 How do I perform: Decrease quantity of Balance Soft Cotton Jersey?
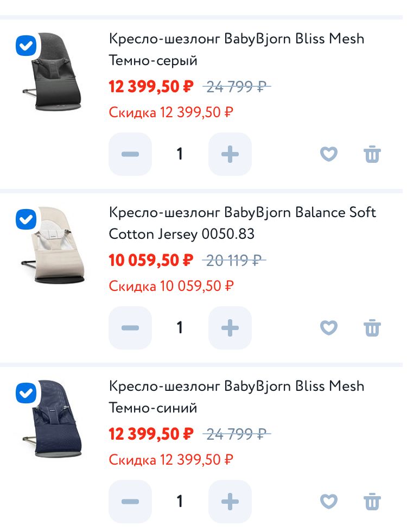click(130, 328)
